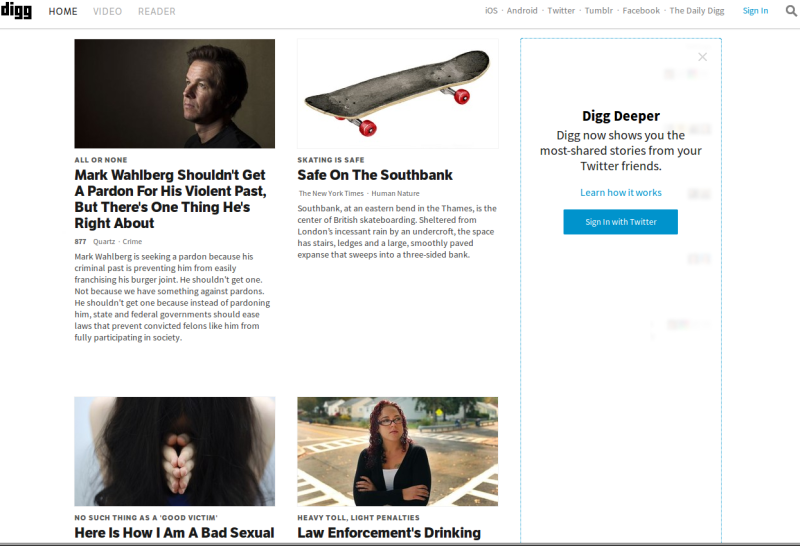Open the woman at crosswalk thumbnail
Screen dimensions: 800x546
(397, 452)
